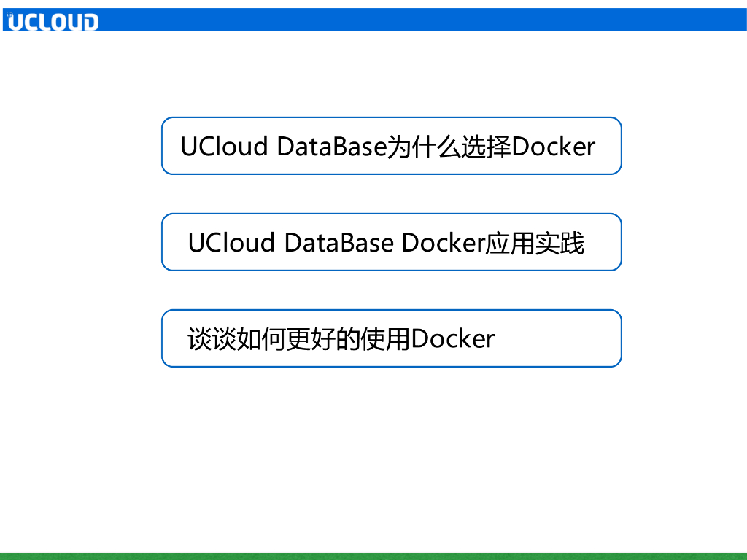747x560 pixels.
Task: Click the word "Docker" in the third box
Action: (453, 339)
